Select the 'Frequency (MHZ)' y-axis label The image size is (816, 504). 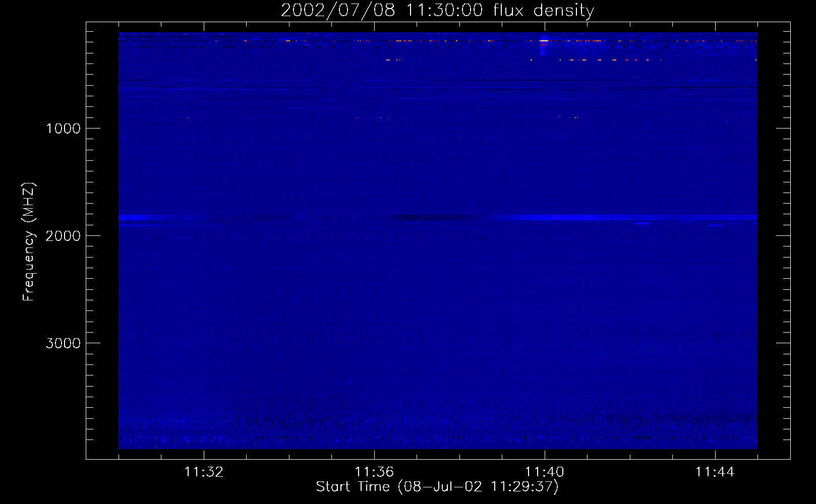29,242
